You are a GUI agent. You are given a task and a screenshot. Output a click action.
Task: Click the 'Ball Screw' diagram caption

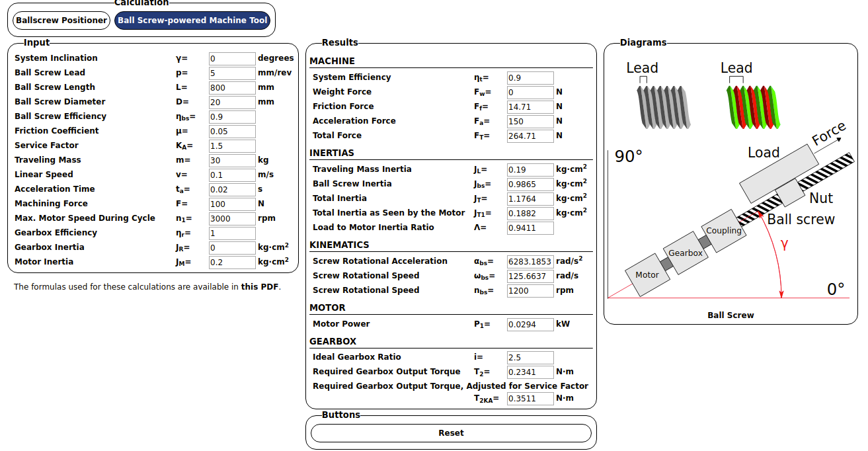pos(730,315)
